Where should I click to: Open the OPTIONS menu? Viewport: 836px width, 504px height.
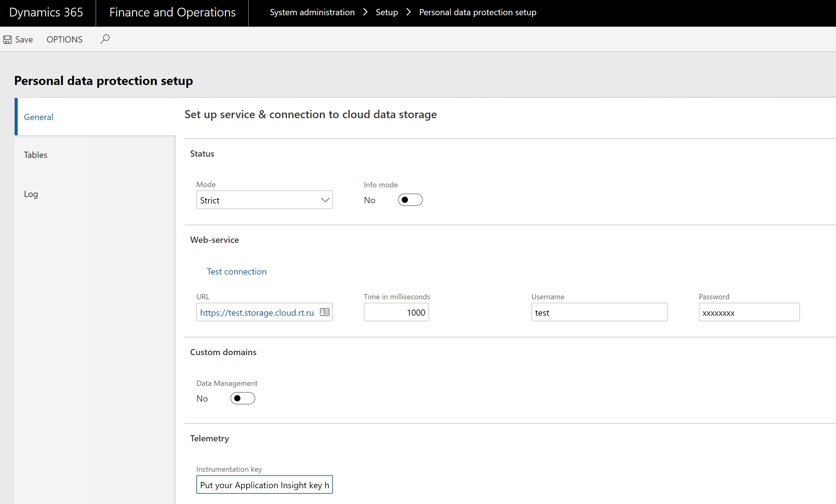click(x=65, y=40)
